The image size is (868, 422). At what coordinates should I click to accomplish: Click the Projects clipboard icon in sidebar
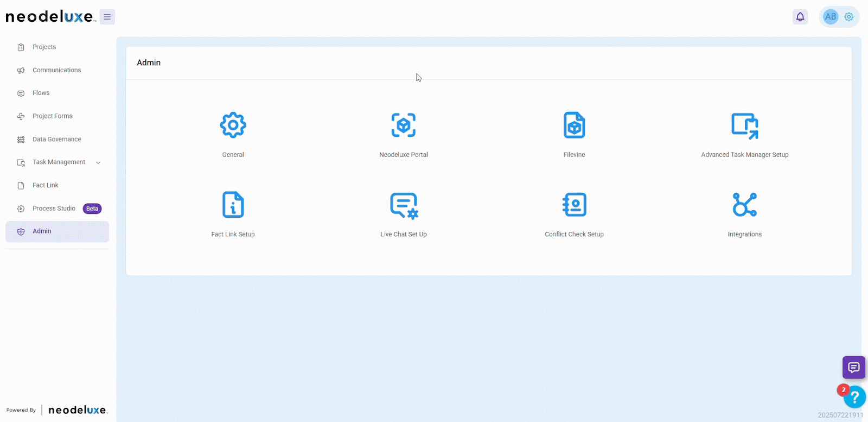coord(21,47)
